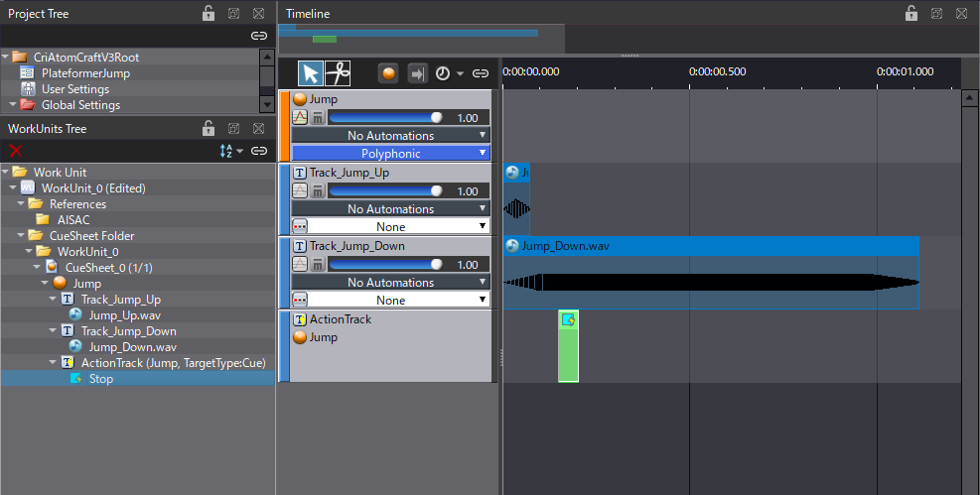Click the clock time display icon
980x495 pixels.
pyautogui.click(x=443, y=73)
